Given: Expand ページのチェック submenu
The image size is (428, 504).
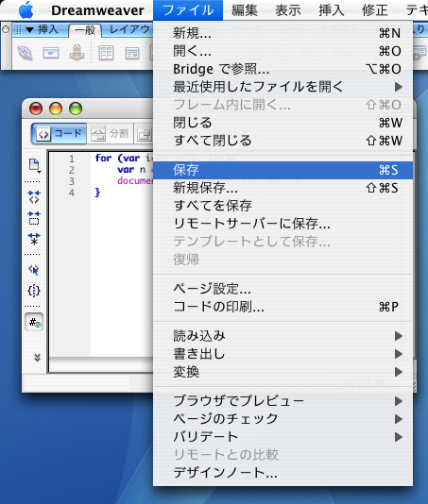Looking at the screenshot, I should coord(282,419).
